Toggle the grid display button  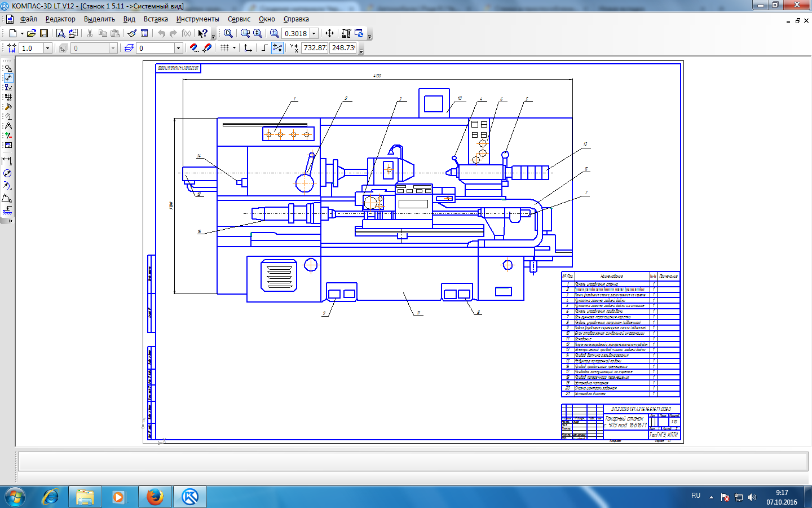pos(224,48)
